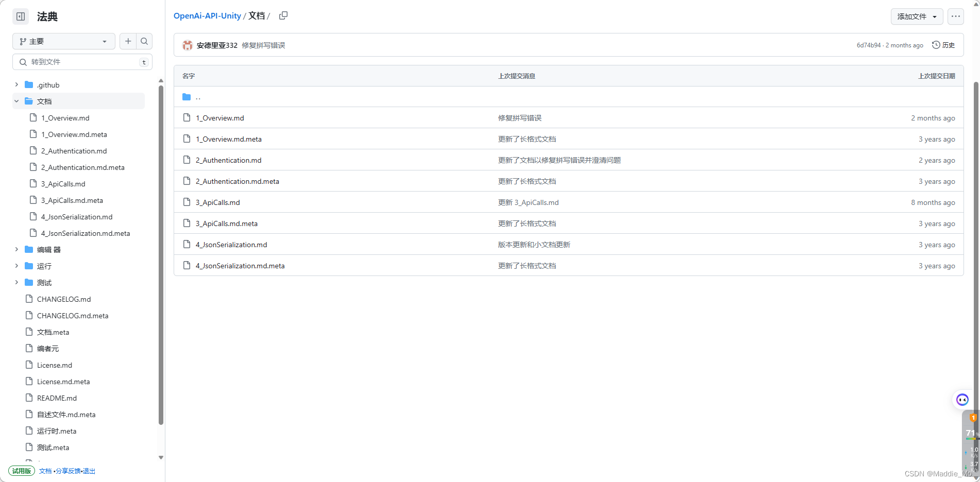Open the three-dots more options menu

point(956,16)
